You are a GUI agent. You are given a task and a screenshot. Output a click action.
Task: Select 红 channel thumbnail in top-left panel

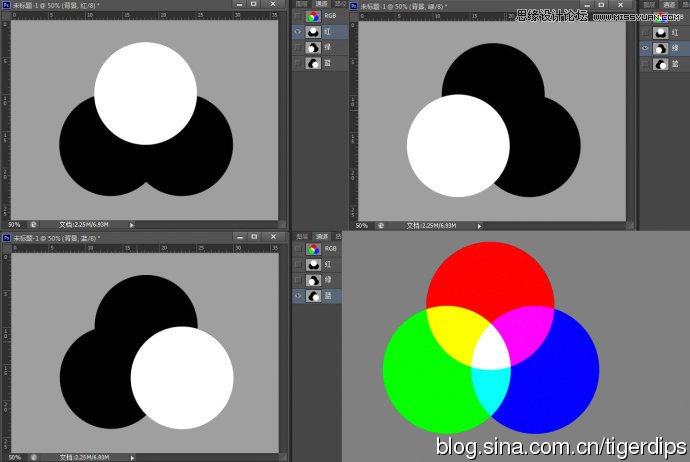(313, 32)
